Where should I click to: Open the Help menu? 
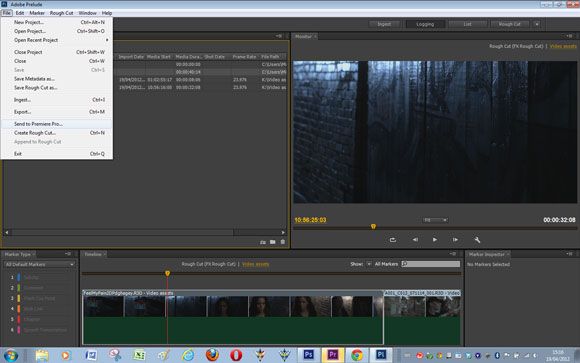click(107, 13)
